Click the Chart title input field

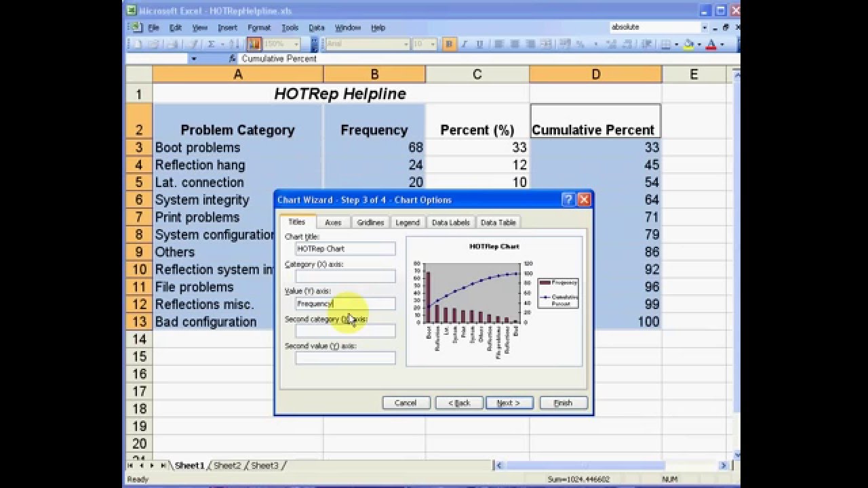[345, 249]
